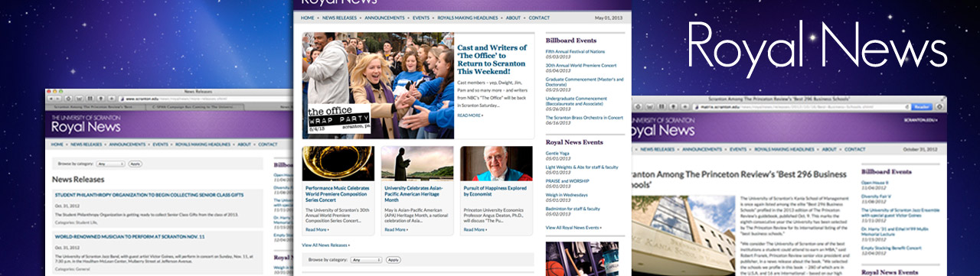
Task: Open 'Student Philanthropy Organization' news release
Action: 149,195
